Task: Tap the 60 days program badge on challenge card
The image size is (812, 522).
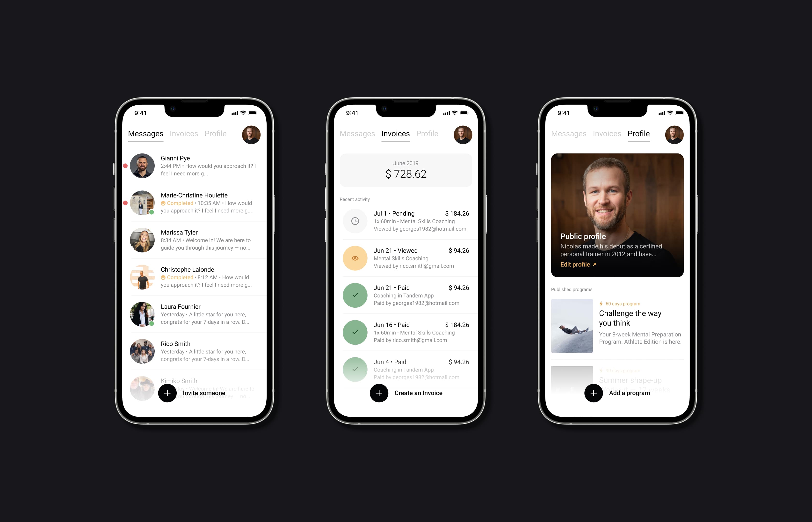Action: tap(621, 304)
